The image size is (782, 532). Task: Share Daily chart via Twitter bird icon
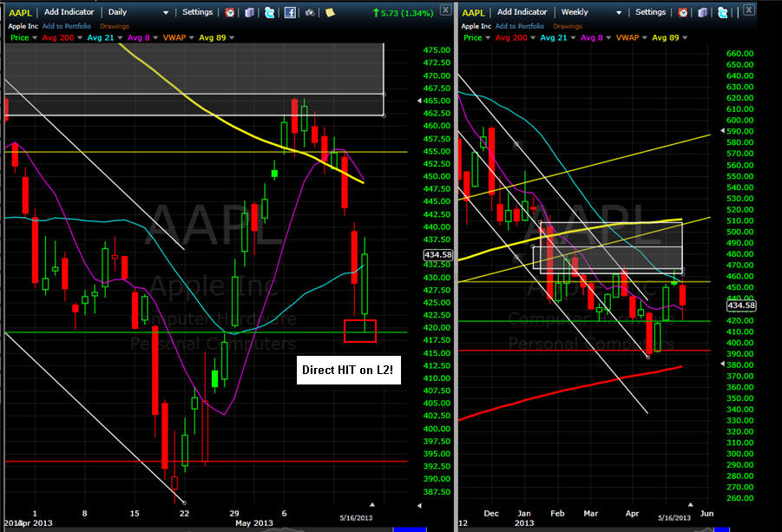click(269, 12)
